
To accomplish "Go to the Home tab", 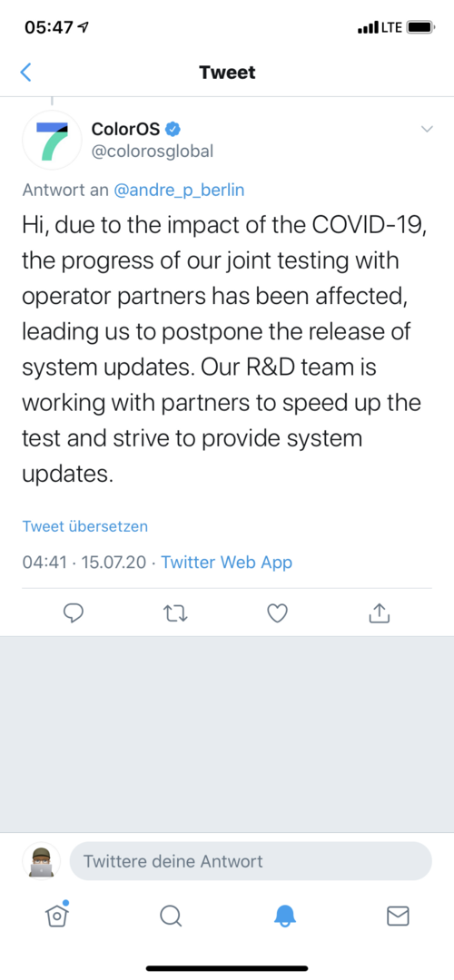I will click(57, 916).
